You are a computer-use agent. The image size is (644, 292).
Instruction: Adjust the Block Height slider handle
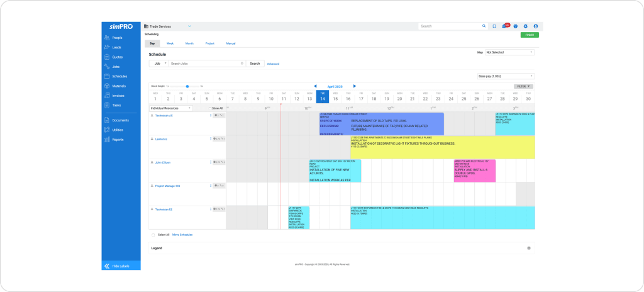[187, 86]
